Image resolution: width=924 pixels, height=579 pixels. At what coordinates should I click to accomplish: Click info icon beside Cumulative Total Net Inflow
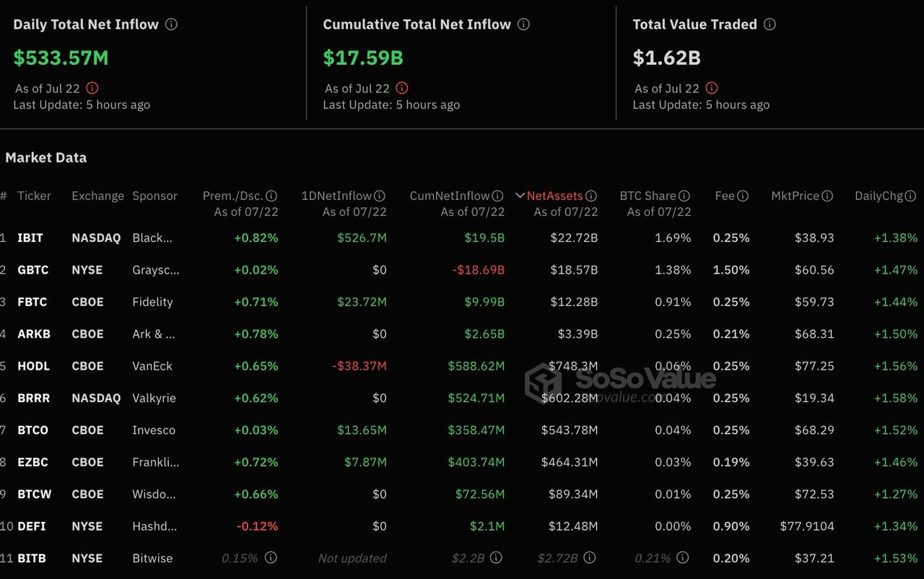click(x=523, y=24)
